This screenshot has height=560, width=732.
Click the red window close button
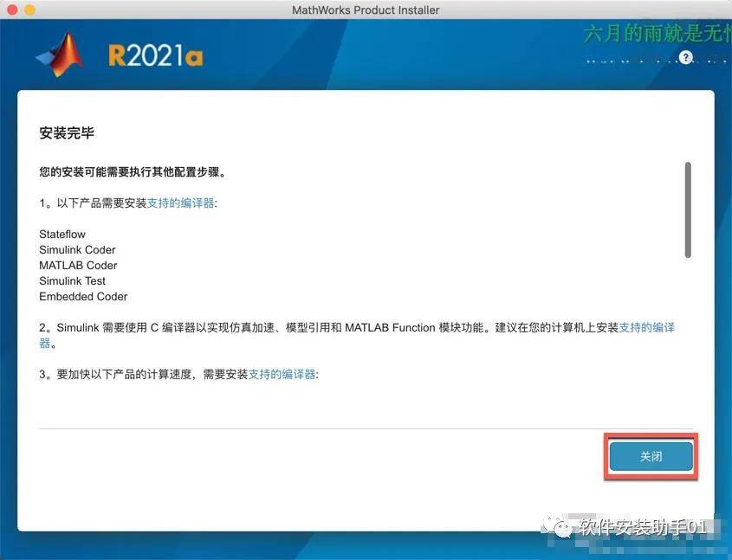pos(13,10)
